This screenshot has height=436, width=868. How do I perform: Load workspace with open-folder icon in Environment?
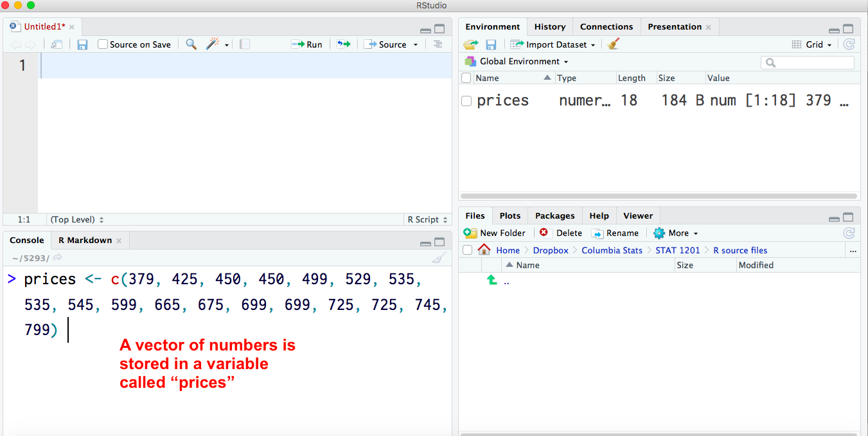[x=471, y=44]
